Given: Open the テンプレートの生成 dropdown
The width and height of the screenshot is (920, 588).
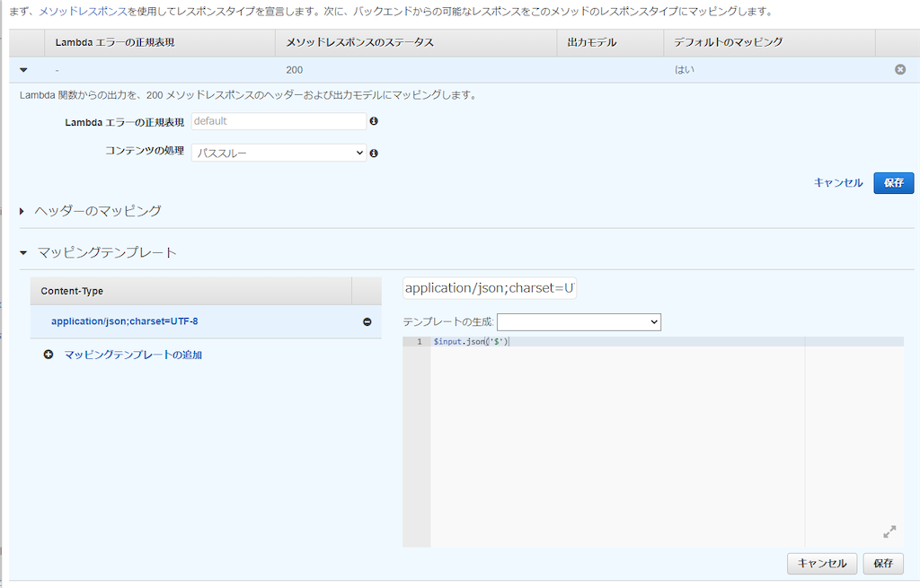Looking at the screenshot, I should point(579,321).
